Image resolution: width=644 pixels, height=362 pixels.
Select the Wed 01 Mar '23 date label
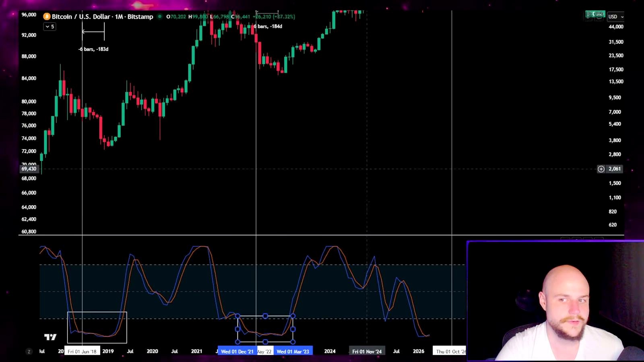pyautogui.click(x=293, y=352)
